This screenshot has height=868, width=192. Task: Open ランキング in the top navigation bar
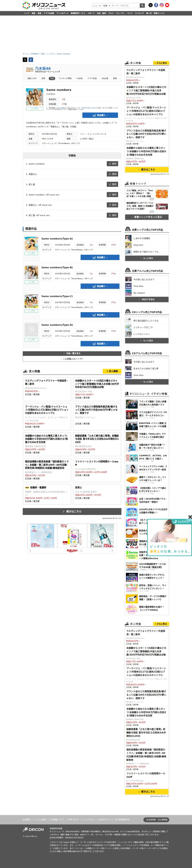click(139, 13)
